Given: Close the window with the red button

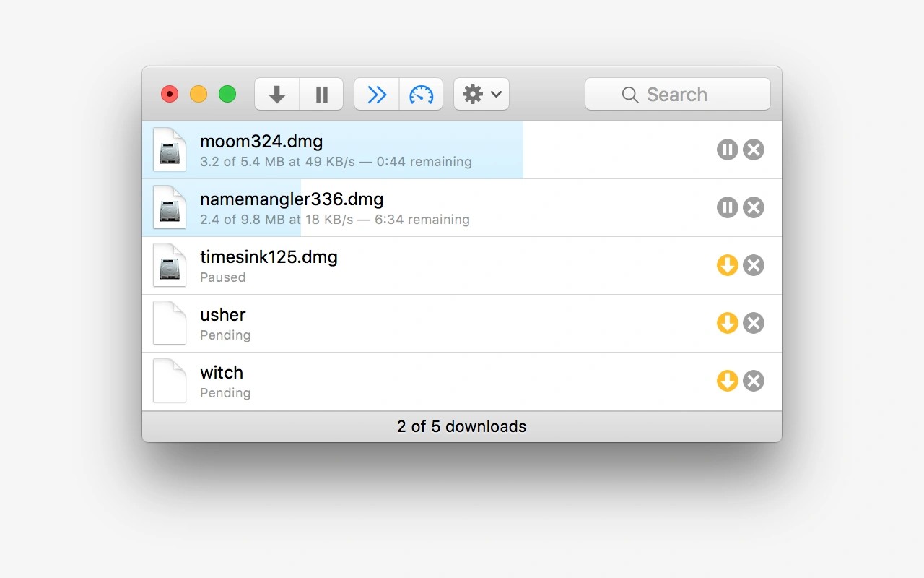Looking at the screenshot, I should [170, 94].
